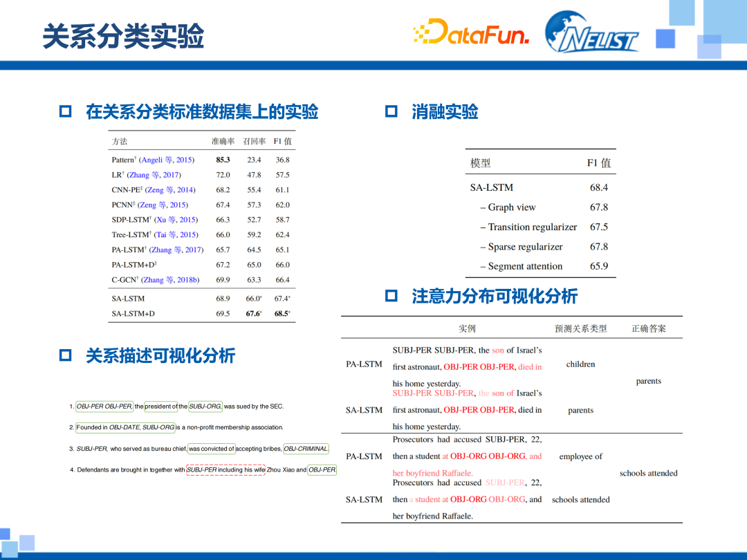
Task: Select SA-LSTM+D row label in results table
Action: pyautogui.click(x=133, y=313)
